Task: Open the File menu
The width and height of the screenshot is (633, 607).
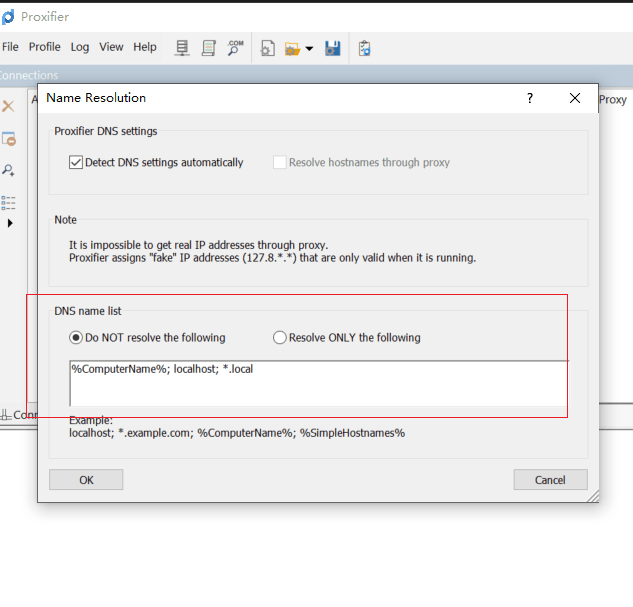Action: tap(10, 47)
